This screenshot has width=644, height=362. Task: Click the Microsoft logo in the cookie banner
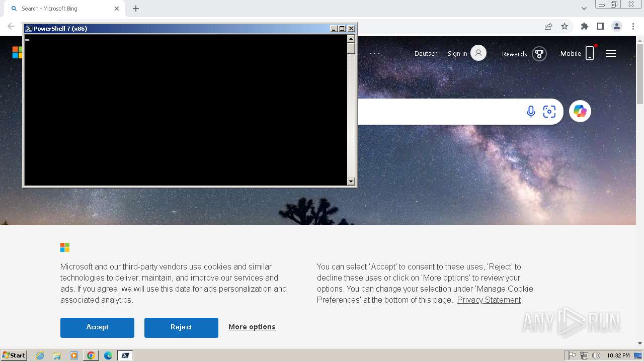[65, 247]
